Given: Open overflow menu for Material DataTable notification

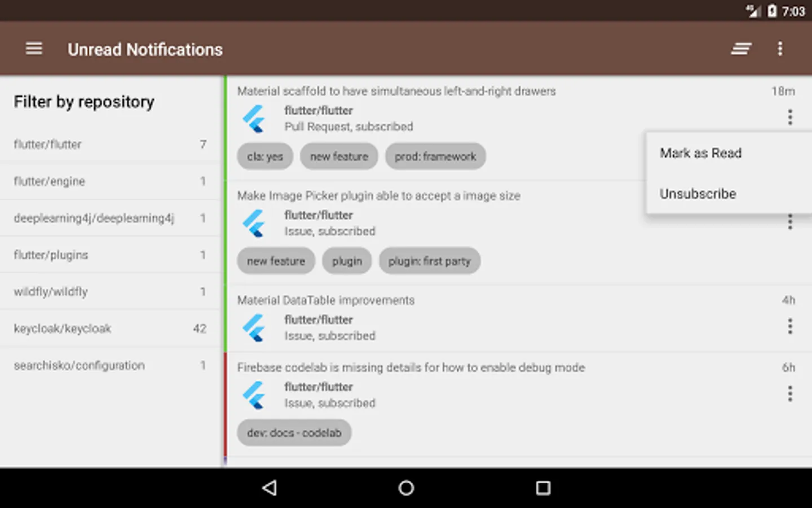Looking at the screenshot, I should tap(790, 326).
